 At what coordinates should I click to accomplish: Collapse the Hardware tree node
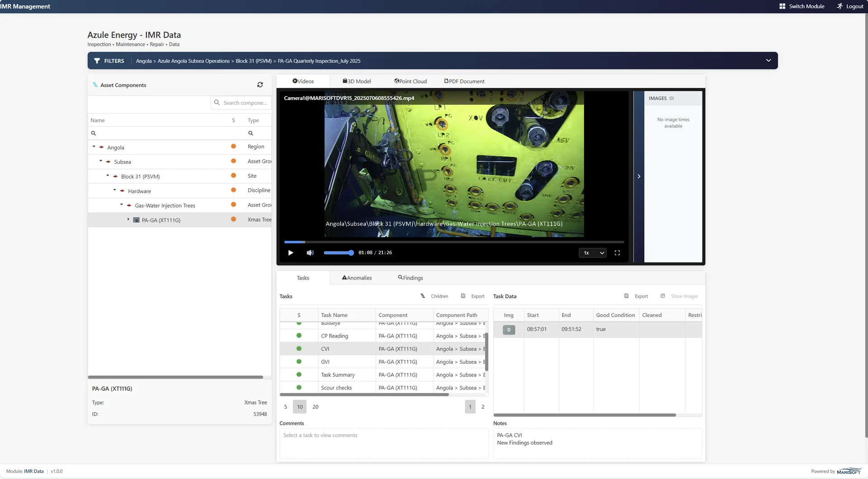coord(114,190)
